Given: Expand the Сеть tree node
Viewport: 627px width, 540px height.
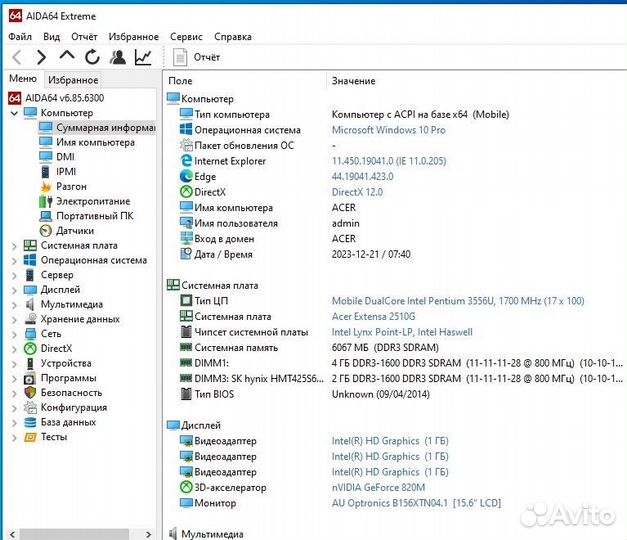Looking at the screenshot, I should point(14,334).
